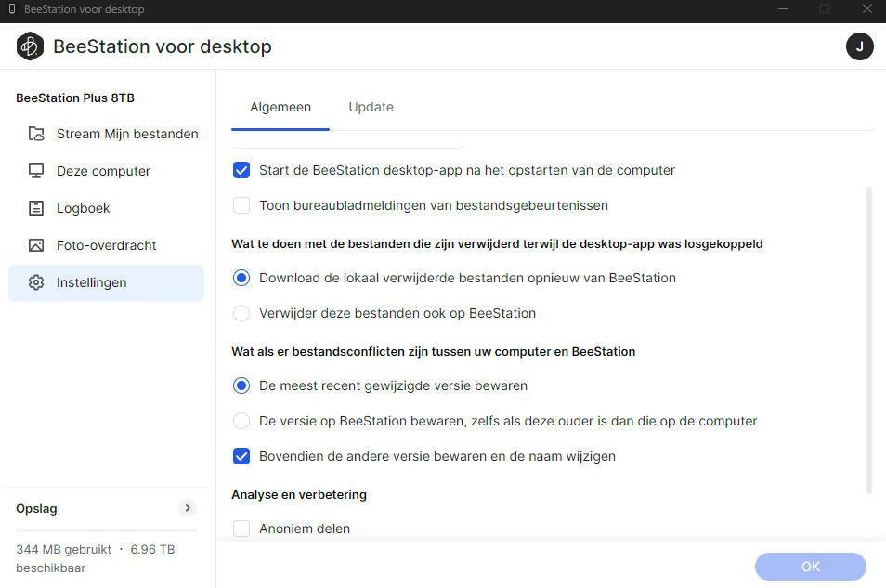Click the Analyse en verbetering heading

click(x=299, y=495)
